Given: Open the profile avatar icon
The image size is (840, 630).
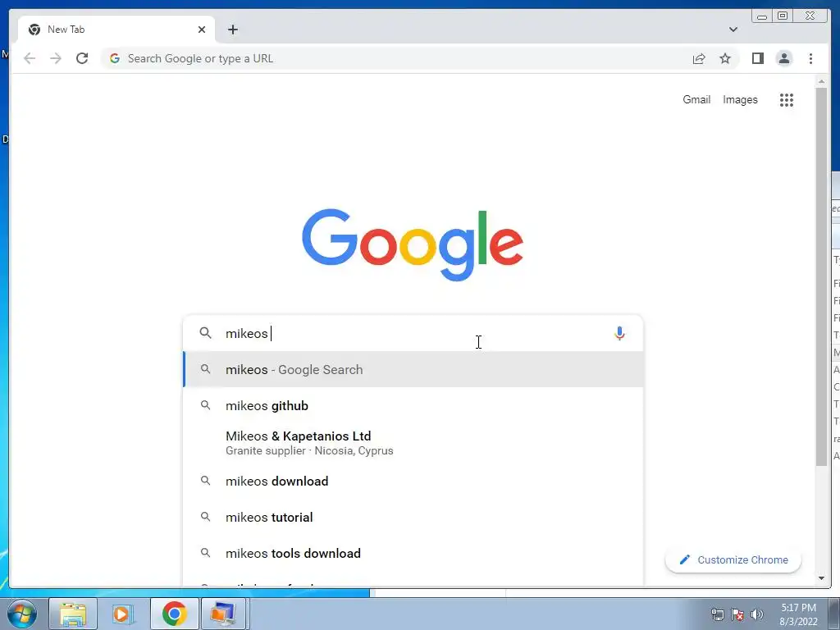Looking at the screenshot, I should click(783, 58).
